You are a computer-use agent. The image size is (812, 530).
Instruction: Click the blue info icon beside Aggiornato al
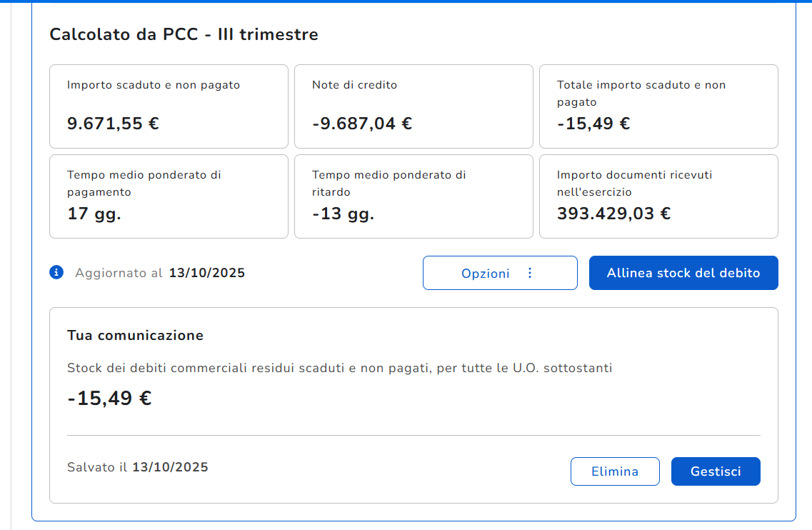coord(56,272)
